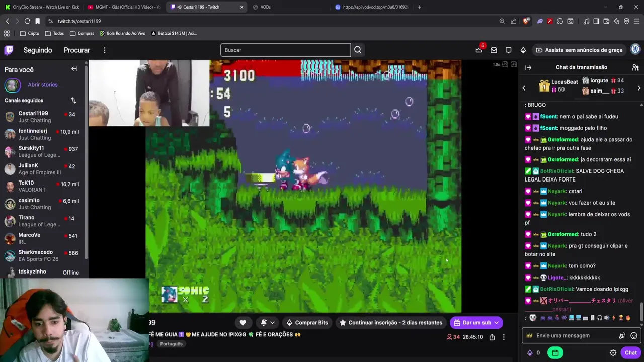This screenshot has height=362, width=644.
Task: Open TcK10 VALORANT channel in sidebar
Action: click(x=44, y=186)
